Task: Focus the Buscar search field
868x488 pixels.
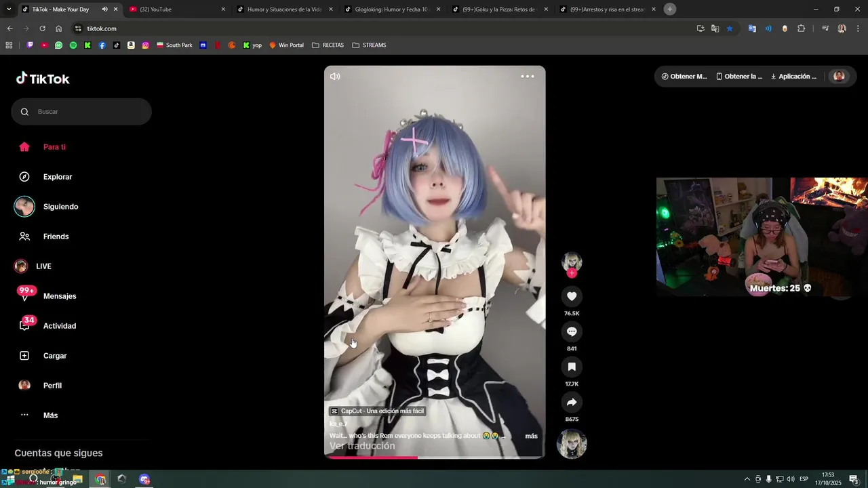Action: [81, 112]
